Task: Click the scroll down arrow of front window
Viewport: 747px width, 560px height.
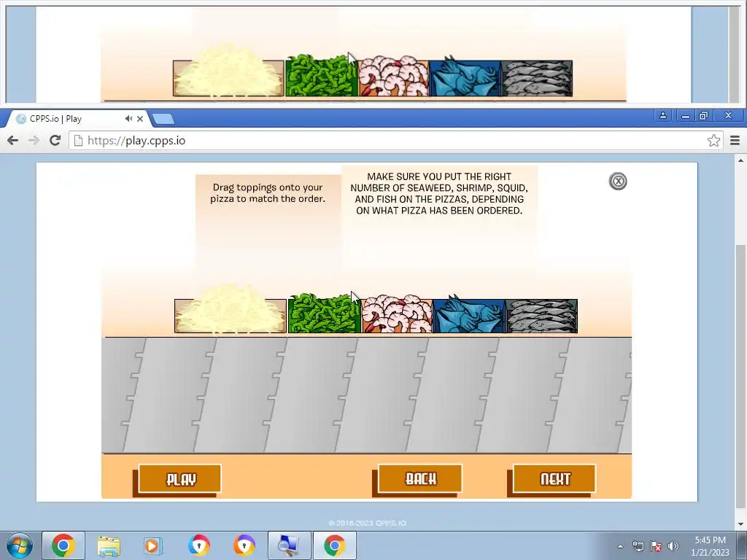Action: tap(741, 524)
